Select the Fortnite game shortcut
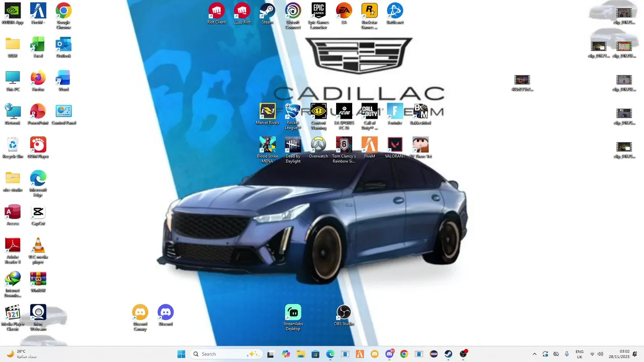Screen dimensions: 644x362 click(395, 115)
